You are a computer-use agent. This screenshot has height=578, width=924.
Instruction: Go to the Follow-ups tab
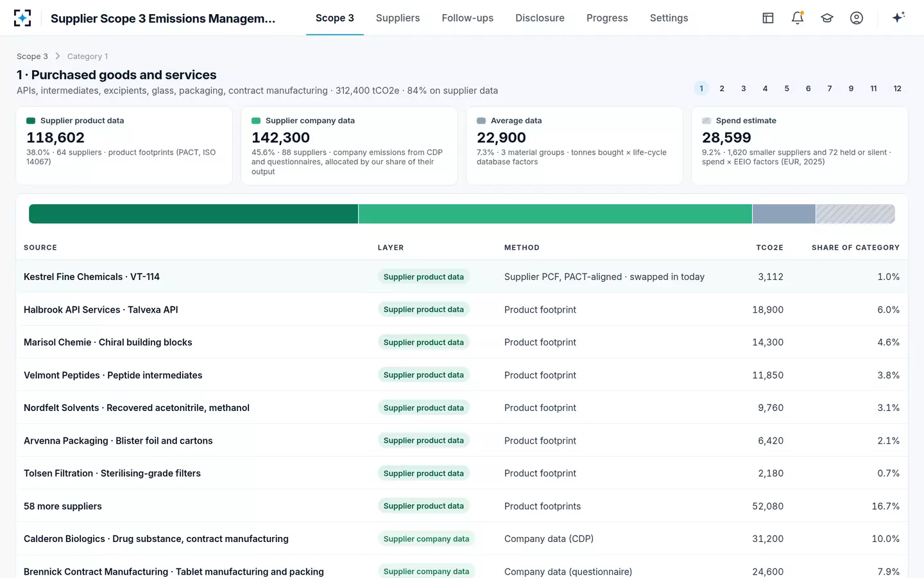tap(468, 18)
